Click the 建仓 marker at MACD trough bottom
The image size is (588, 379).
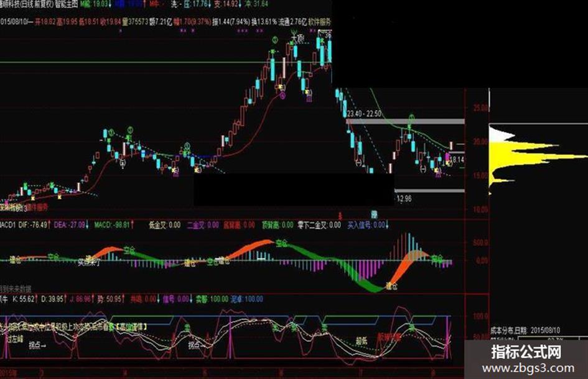click(x=391, y=287)
